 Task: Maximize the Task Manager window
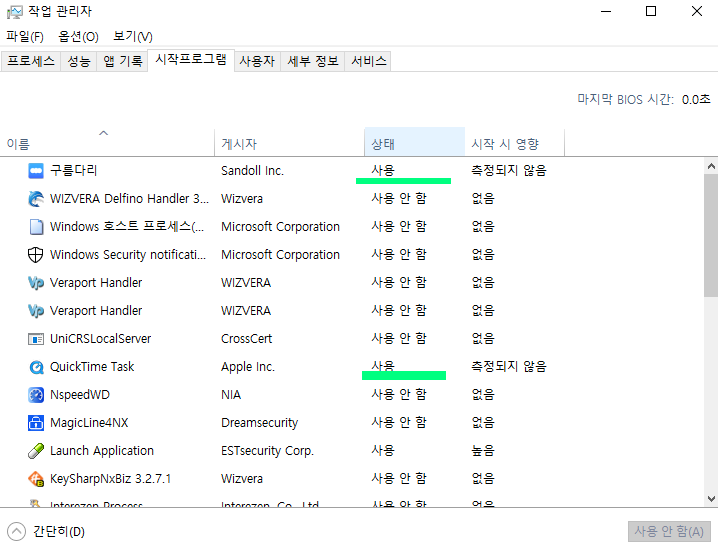651,11
